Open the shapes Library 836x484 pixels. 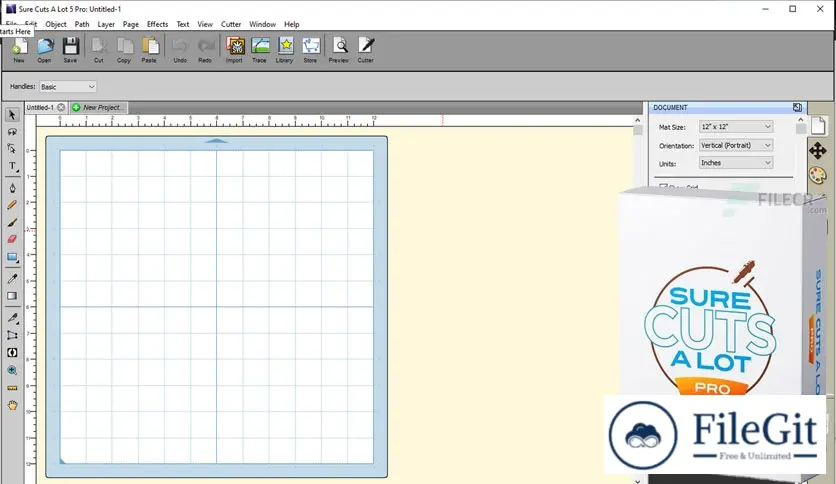(x=285, y=49)
